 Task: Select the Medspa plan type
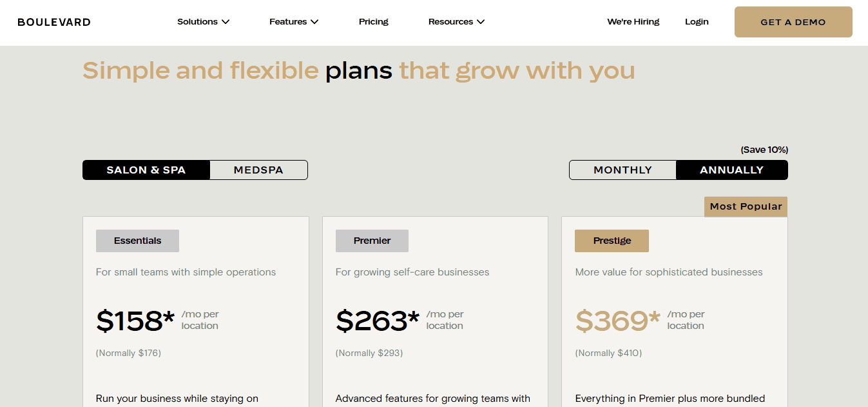pos(258,170)
